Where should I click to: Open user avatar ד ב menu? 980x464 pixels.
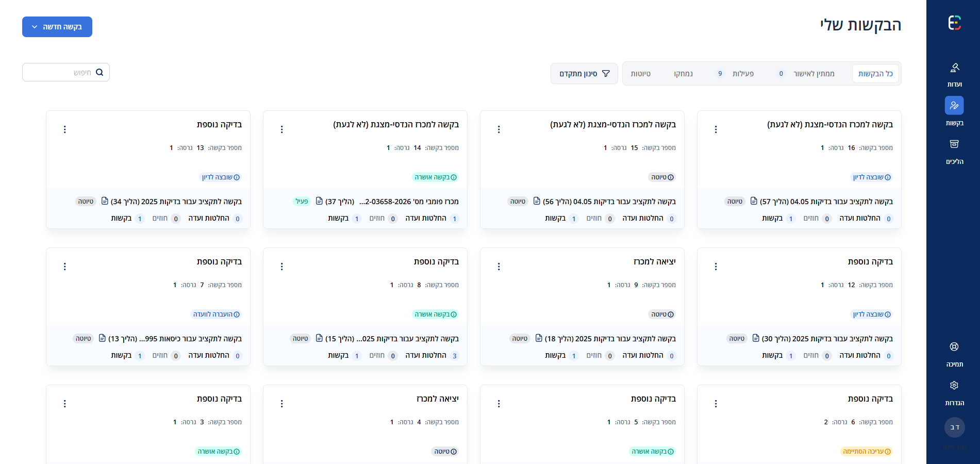click(x=954, y=427)
